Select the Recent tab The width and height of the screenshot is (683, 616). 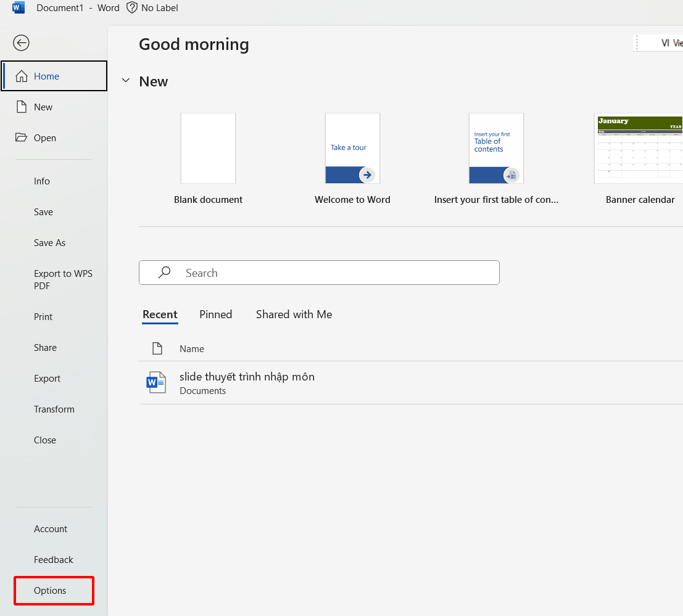pos(160,314)
